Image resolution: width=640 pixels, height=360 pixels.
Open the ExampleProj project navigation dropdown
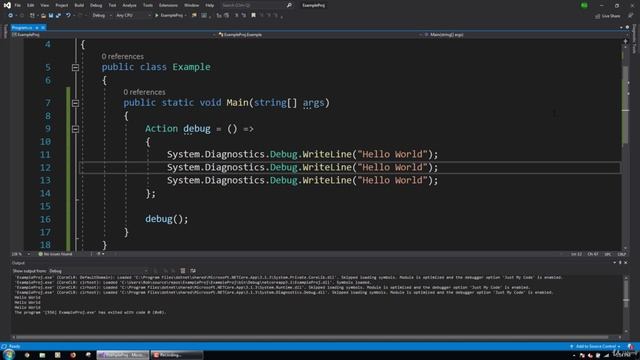pyautogui.click(x=113, y=35)
